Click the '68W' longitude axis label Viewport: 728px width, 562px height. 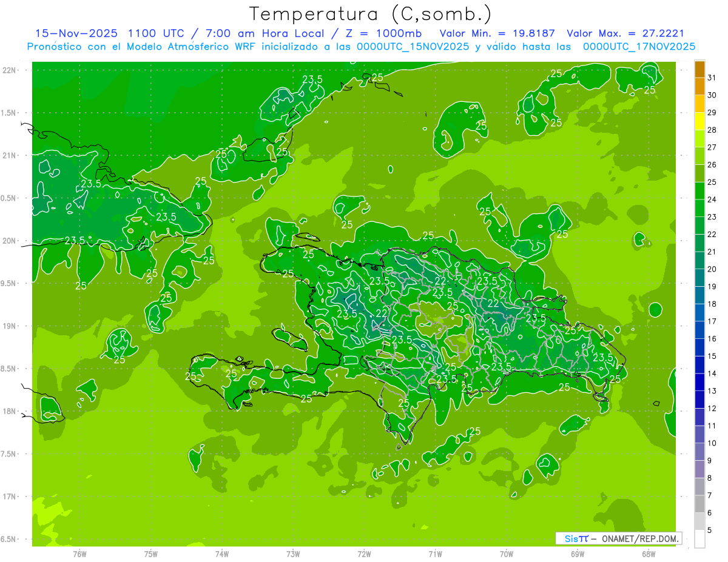[649, 554]
